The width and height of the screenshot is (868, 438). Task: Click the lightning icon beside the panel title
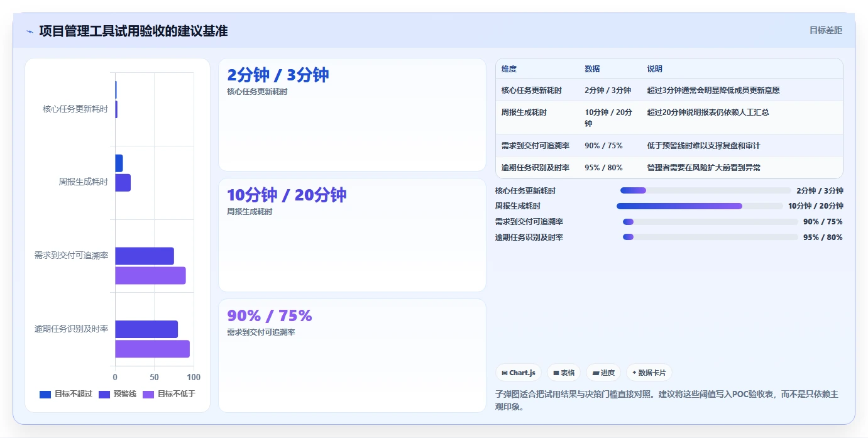pyautogui.click(x=30, y=31)
